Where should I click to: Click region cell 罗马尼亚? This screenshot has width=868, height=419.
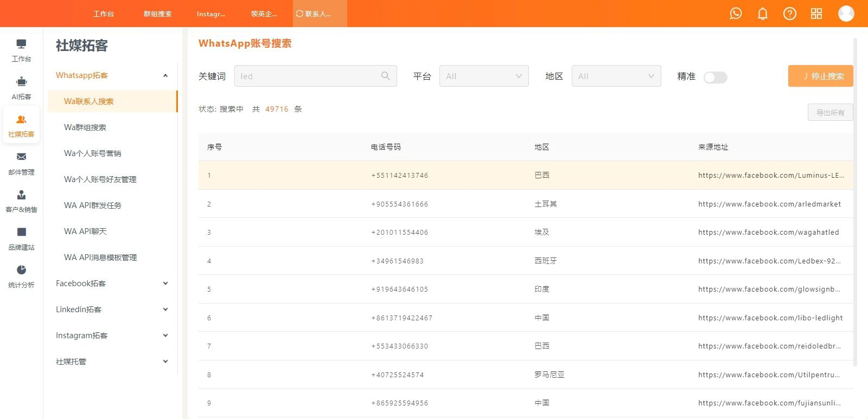pos(550,375)
